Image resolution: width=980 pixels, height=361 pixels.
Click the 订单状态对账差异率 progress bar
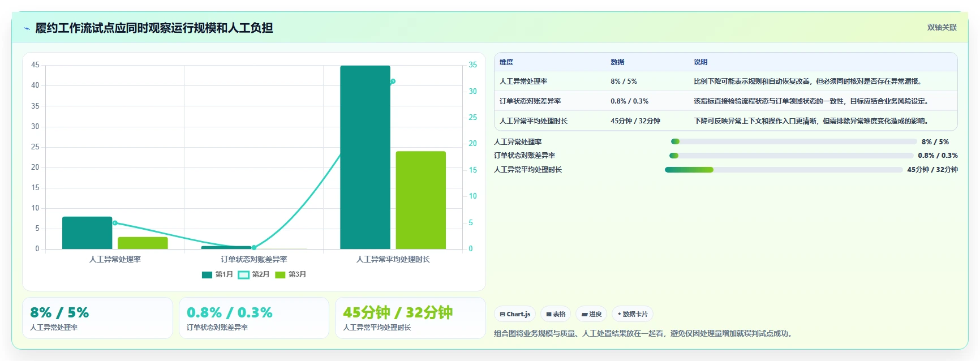click(791, 156)
